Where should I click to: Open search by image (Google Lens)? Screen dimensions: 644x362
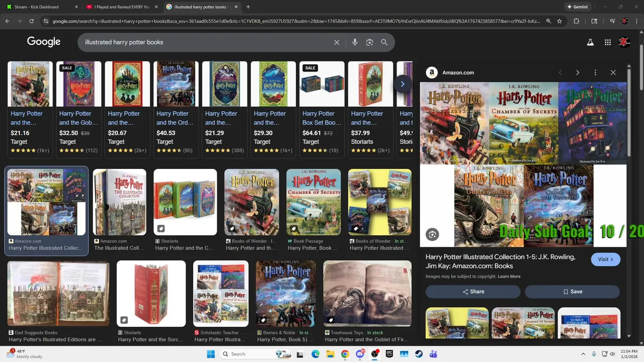tap(369, 42)
